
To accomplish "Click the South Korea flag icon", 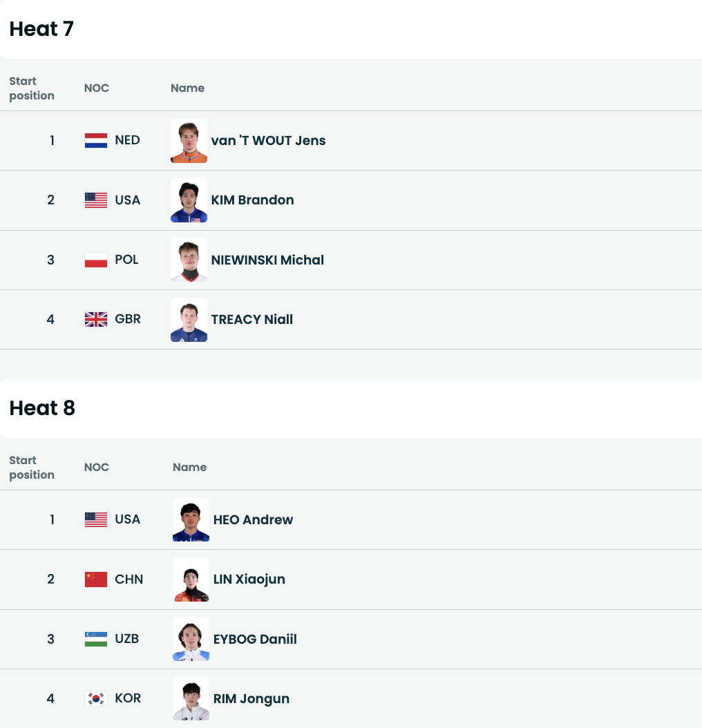I will point(96,699).
